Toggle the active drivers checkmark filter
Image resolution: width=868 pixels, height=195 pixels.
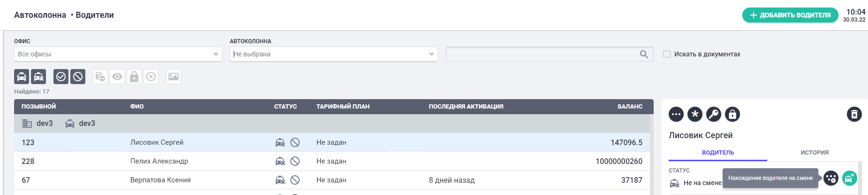pos(61,77)
